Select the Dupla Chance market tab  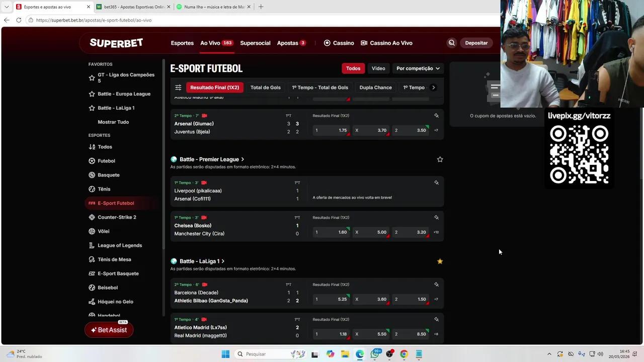point(375,87)
